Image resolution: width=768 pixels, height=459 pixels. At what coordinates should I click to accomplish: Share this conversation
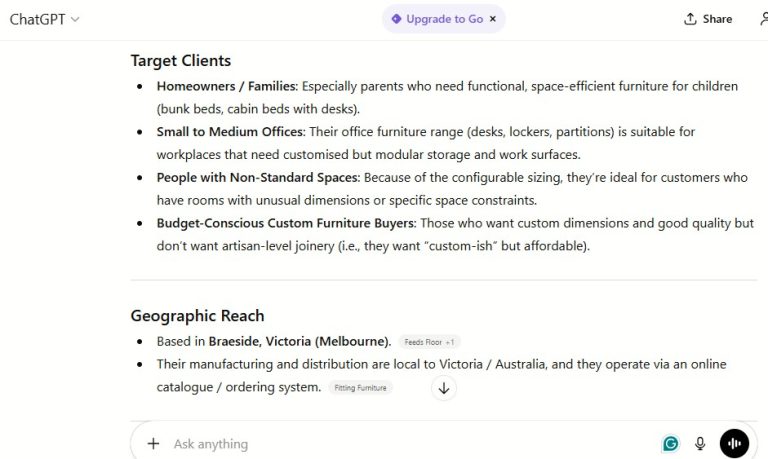(x=708, y=19)
